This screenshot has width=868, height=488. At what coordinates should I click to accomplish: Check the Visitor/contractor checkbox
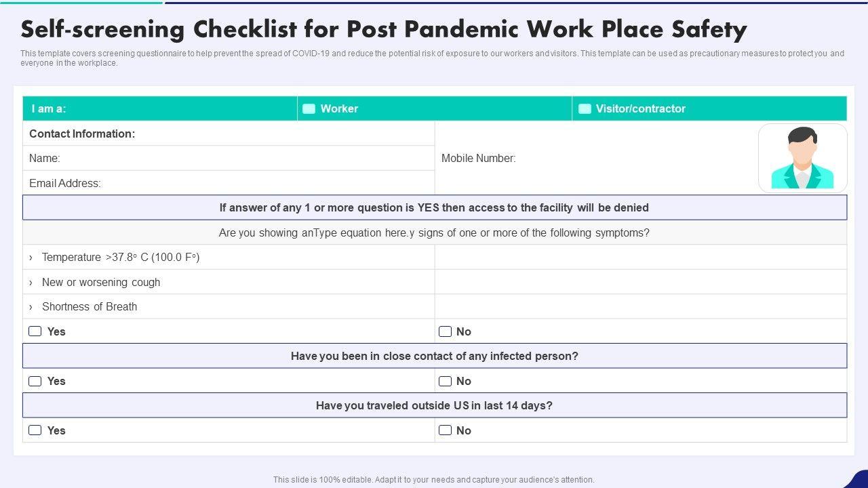(584, 108)
